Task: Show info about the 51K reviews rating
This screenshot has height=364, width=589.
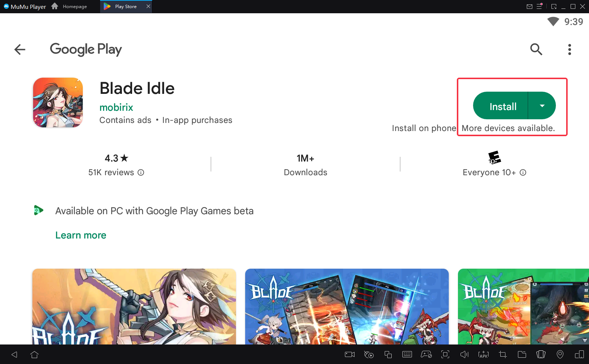Action: click(141, 172)
